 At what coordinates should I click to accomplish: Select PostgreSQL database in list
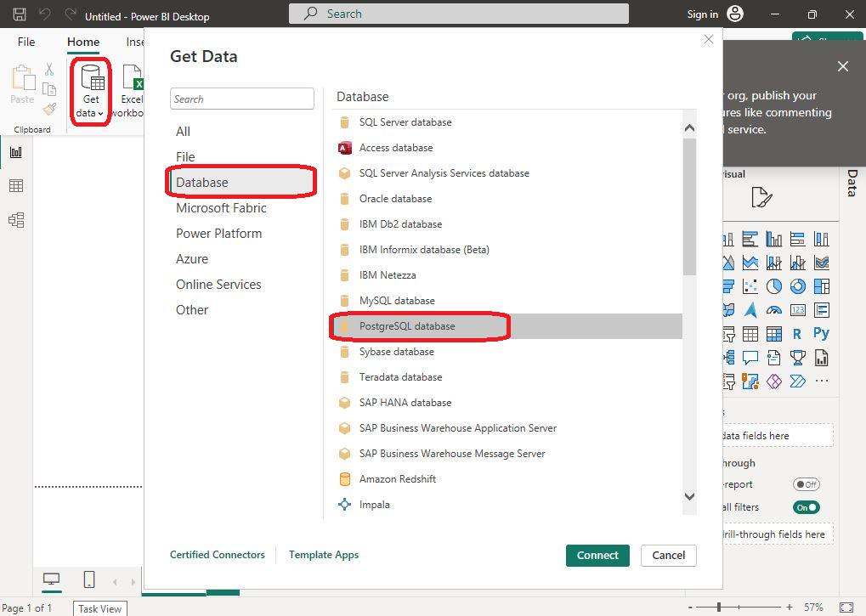point(507,326)
